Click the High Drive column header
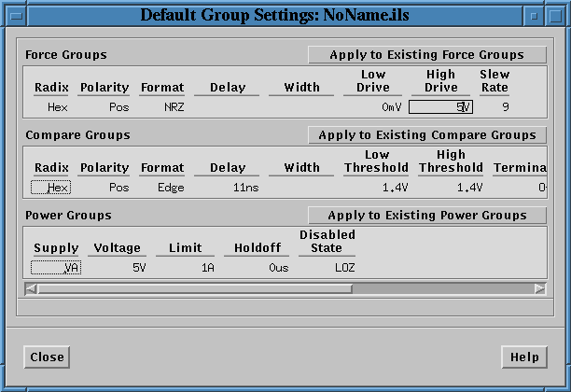 point(440,81)
